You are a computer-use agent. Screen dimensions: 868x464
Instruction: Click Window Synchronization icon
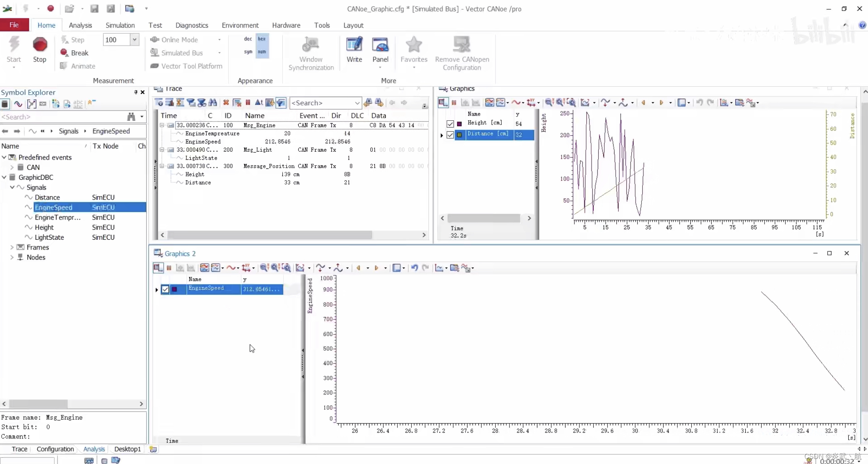coord(311,45)
